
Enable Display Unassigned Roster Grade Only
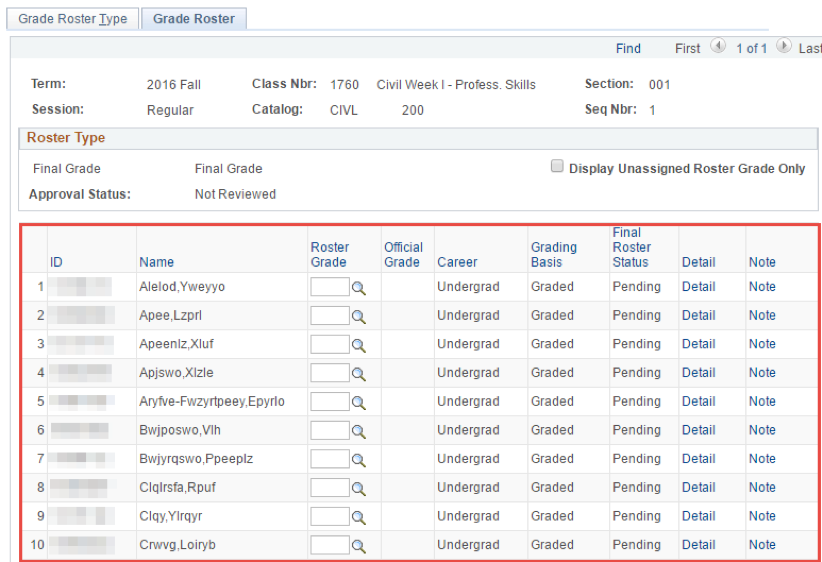(x=558, y=167)
